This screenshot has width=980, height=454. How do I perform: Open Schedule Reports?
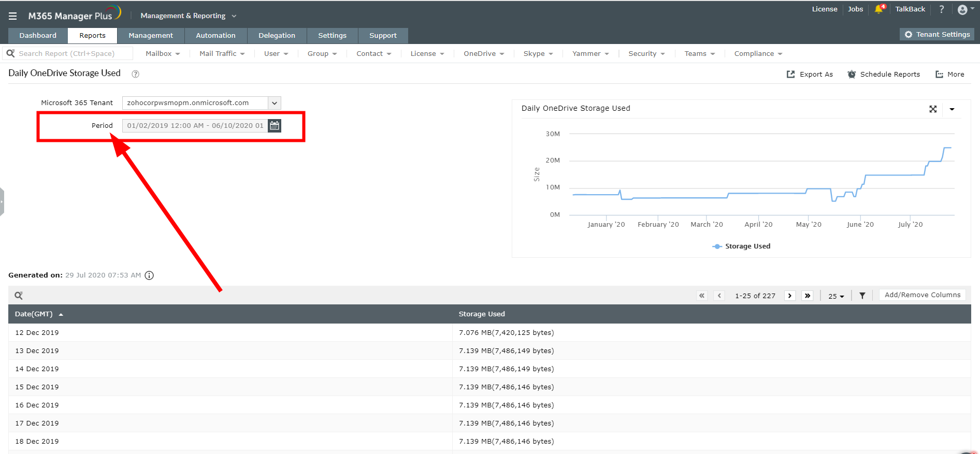click(x=884, y=74)
